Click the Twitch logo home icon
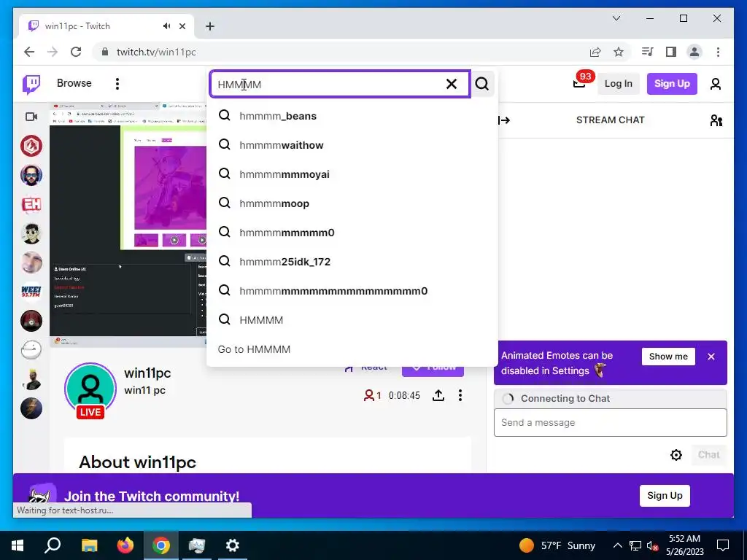The width and height of the screenshot is (747, 560). [x=31, y=85]
